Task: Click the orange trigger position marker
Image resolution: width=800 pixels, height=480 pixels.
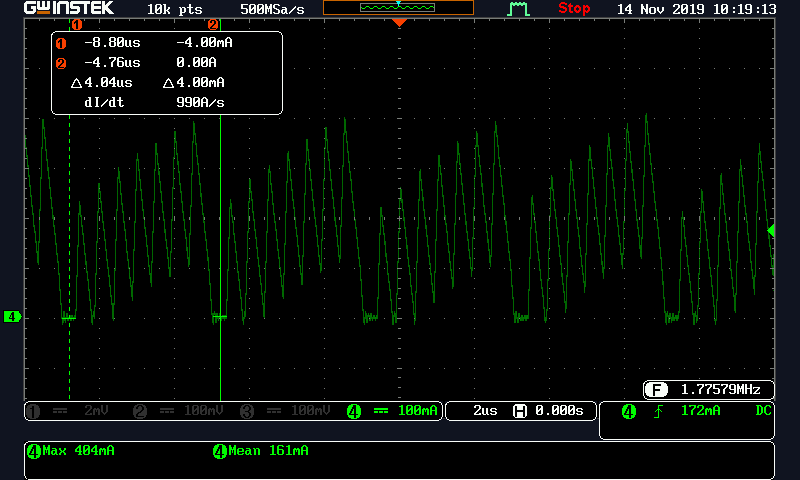Action: [399, 22]
